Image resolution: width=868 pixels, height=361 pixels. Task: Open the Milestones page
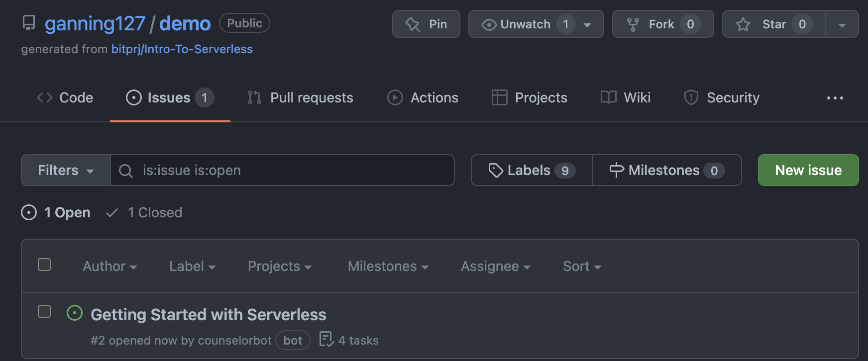pos(666,171)
